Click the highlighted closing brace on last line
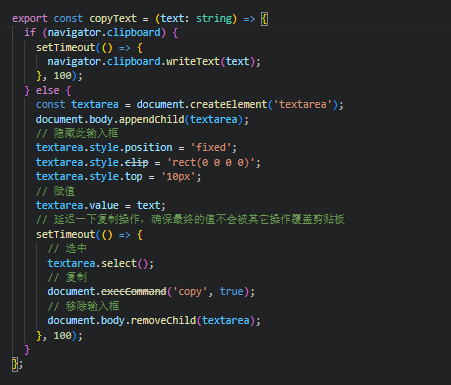The height and width of the screenshot is (385, 451). [x=15, y=364]
